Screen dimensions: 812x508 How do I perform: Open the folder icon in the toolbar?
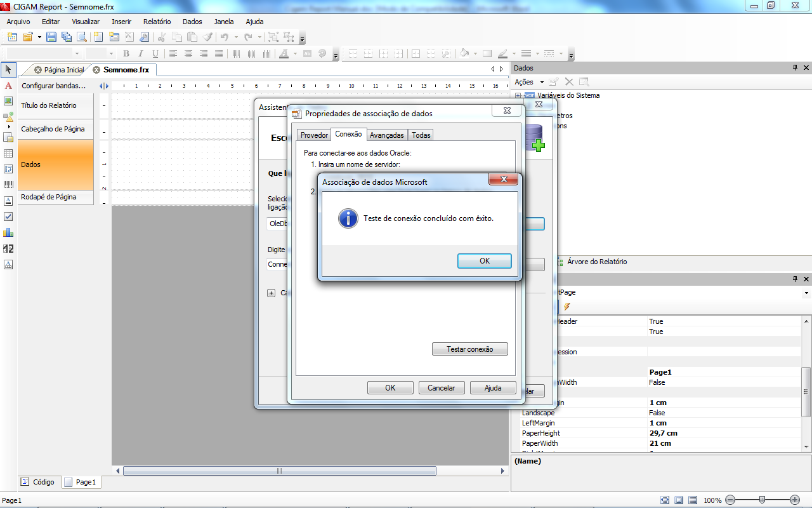pos(28,37)
